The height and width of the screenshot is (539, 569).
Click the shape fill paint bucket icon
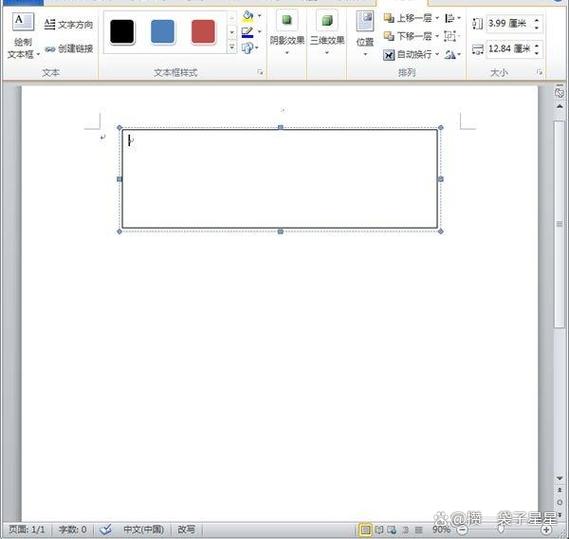[248, 16]
